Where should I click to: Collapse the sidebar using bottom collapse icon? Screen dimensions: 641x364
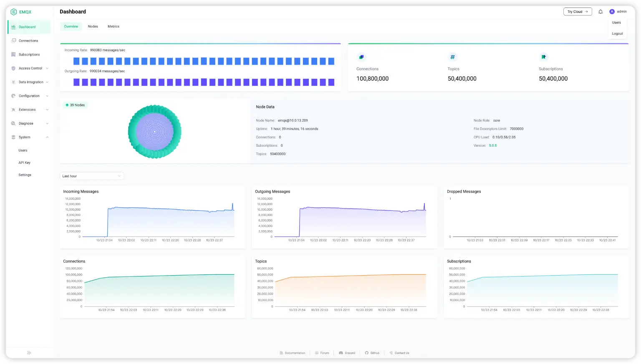(28, 352)
